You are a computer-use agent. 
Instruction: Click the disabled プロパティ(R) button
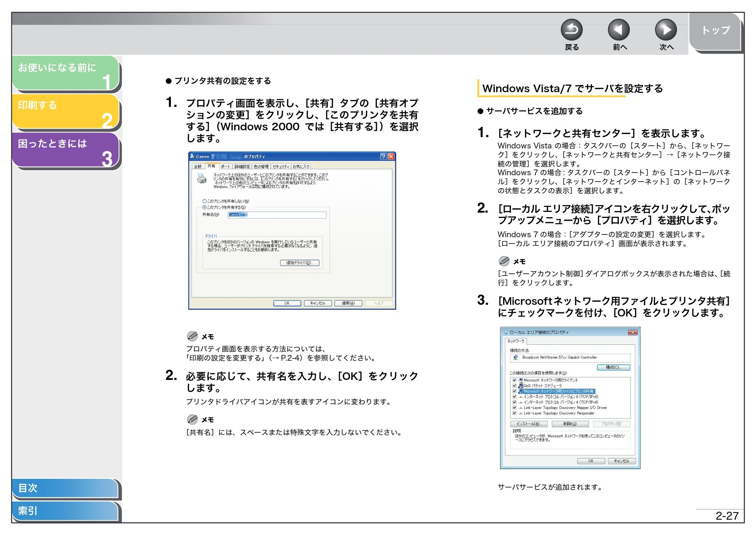[611, 424]
